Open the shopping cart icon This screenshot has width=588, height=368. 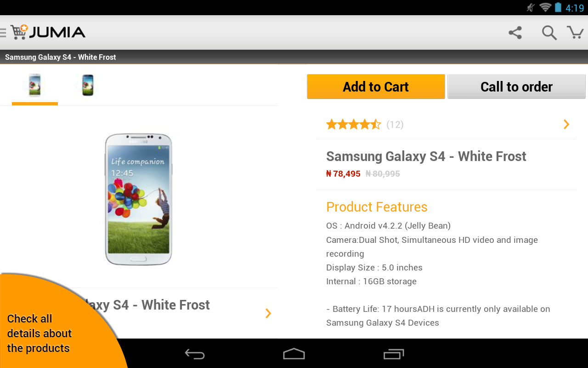[576, 32]
